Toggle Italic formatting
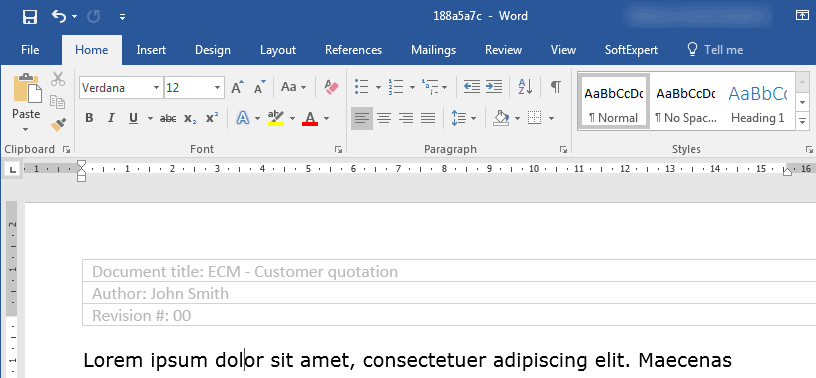The width and height of the screenshot is (816, 378). point(110,119)
